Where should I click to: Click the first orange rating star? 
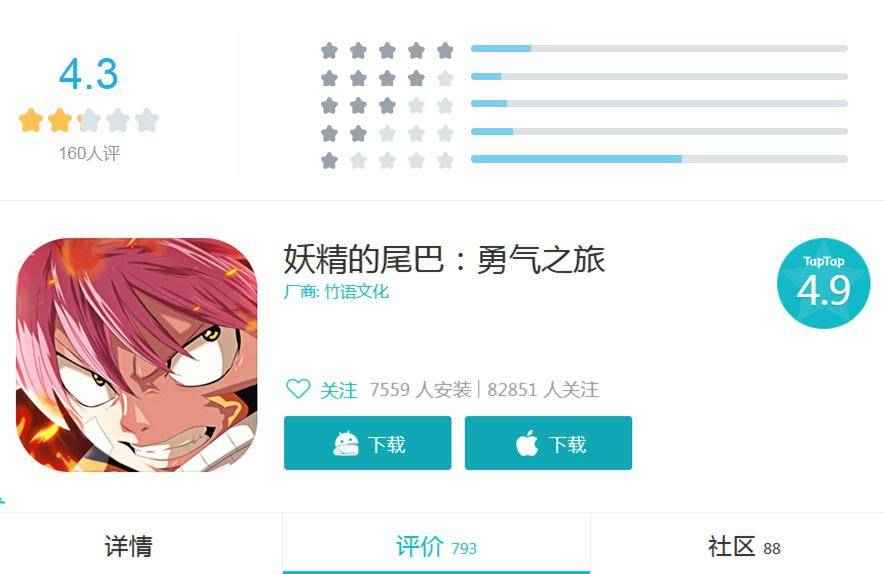[x=30, y=120]
